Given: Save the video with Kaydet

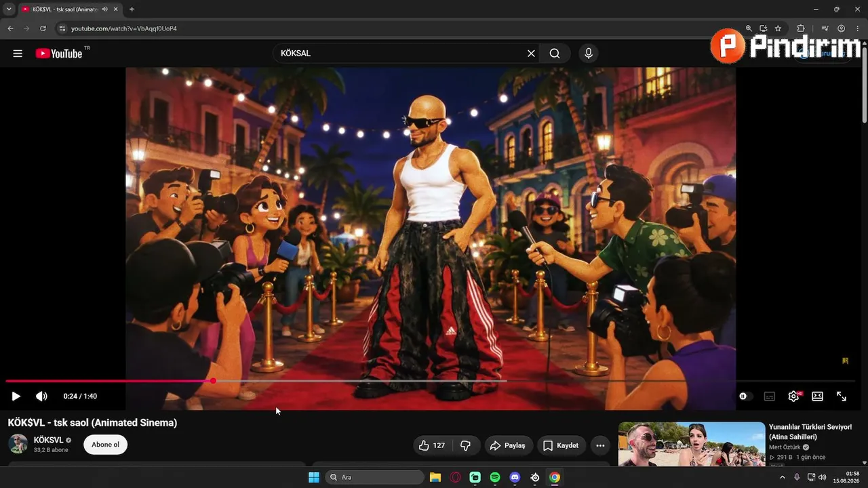Looking at the screenshot, I should coord(562,445).
